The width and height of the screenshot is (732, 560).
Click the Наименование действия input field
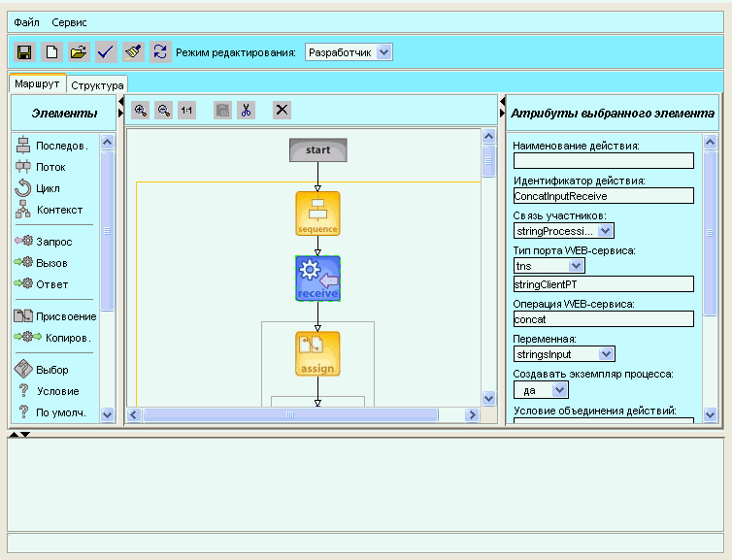tap(603, 161)
